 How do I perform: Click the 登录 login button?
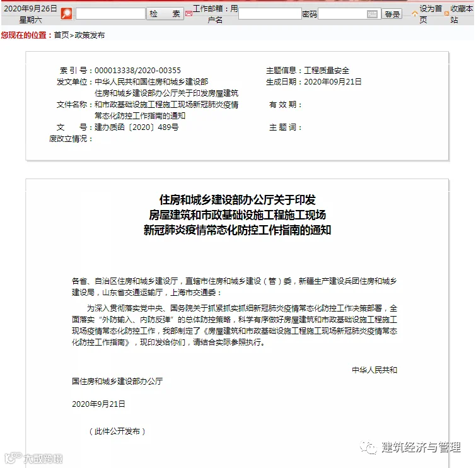tap(392, 14)
